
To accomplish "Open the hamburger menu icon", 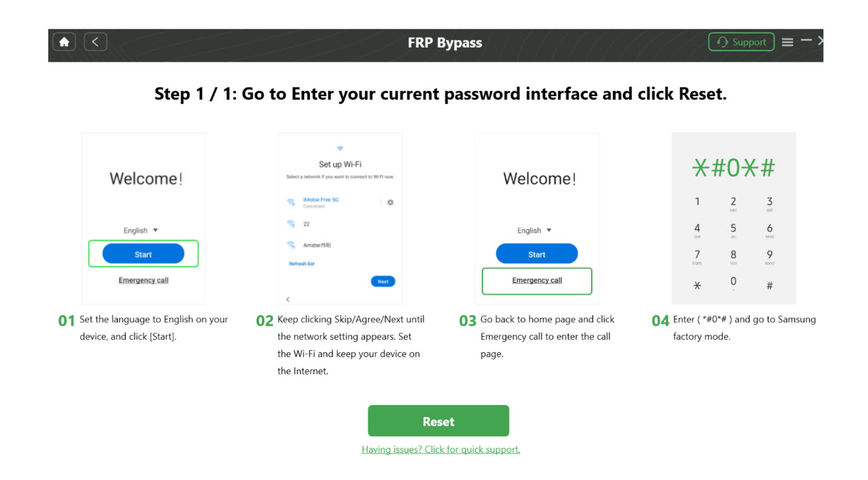I will (787, 42).
